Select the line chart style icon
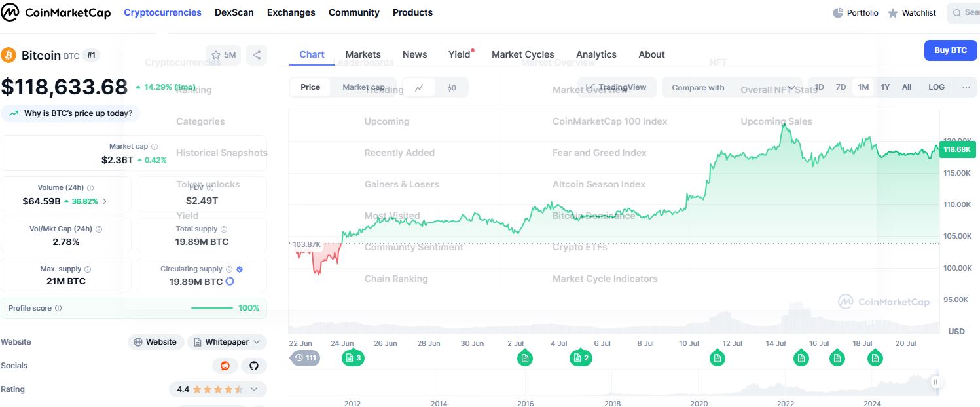Image resolution: width=980 pixels, height=407 pixels. (x=419, y=87)
